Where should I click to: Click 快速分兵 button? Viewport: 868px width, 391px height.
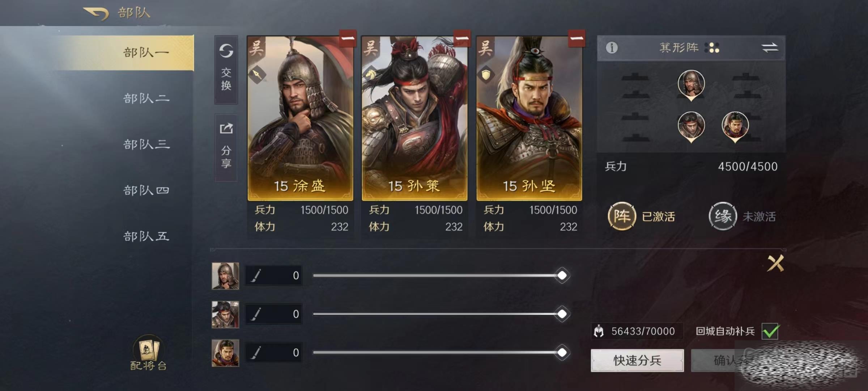pos(637,360)
